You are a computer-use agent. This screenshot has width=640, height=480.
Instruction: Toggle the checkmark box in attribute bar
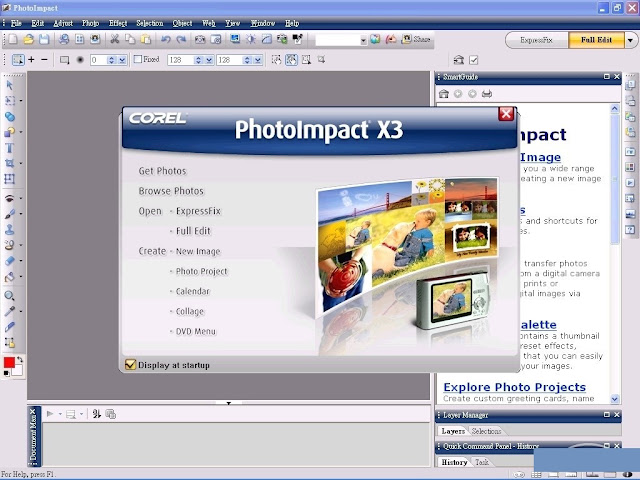pos(473,60)
